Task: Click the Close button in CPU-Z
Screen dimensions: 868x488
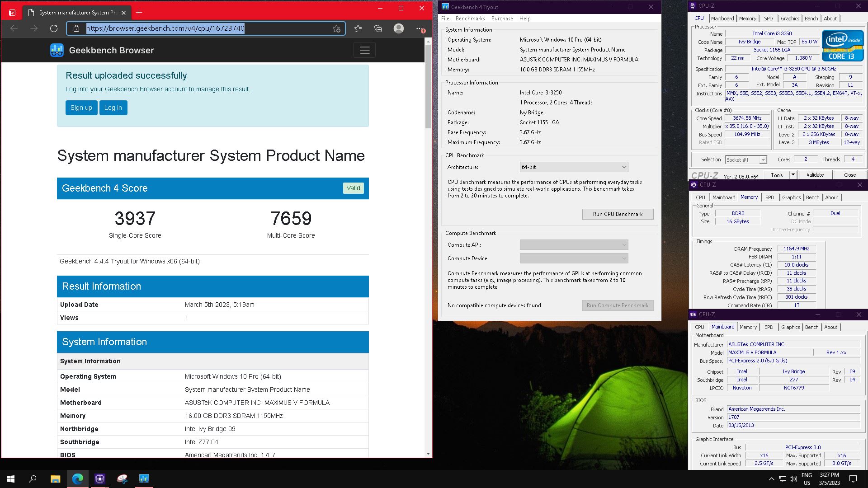Action: (x=849, y=175)
